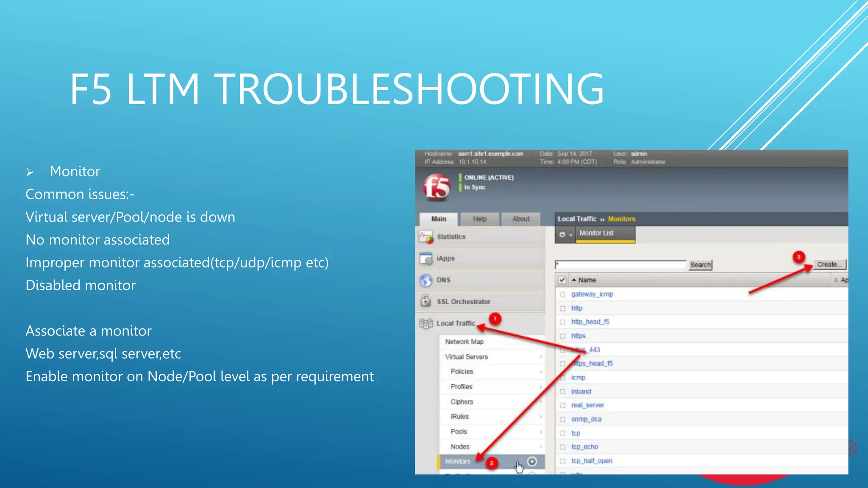868x488 pixels.
Task: Click the F5 logo icon
Action: click(437, 188)
